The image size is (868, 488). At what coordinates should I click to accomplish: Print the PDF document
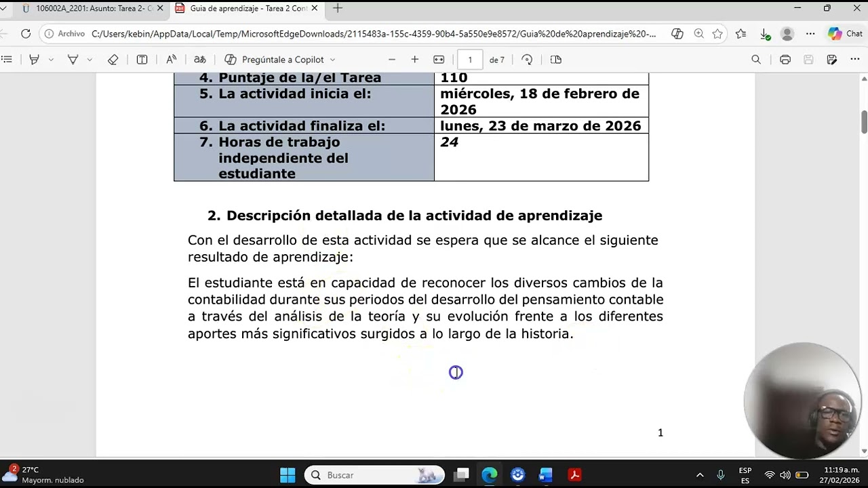(x=785, y=60)
